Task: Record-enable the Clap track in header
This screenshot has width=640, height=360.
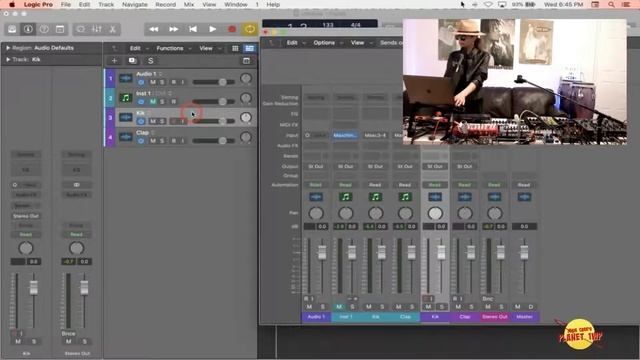Action: [x=173, y=141]
